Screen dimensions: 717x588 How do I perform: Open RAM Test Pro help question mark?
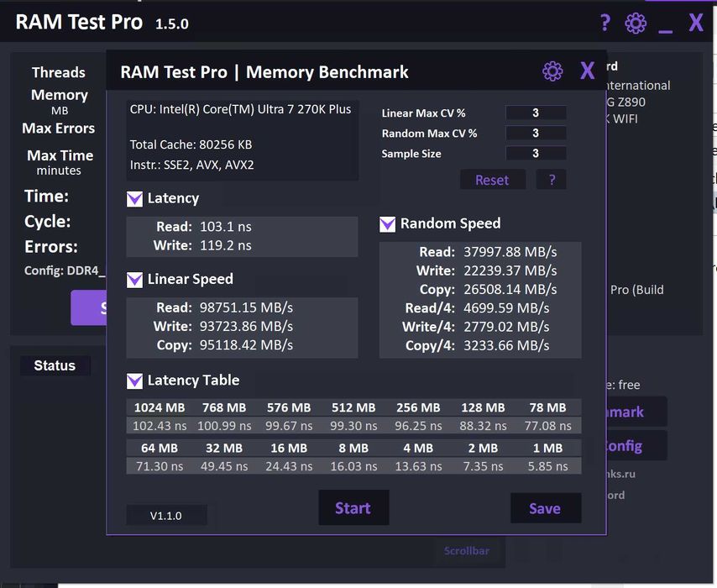click(605, 23)
